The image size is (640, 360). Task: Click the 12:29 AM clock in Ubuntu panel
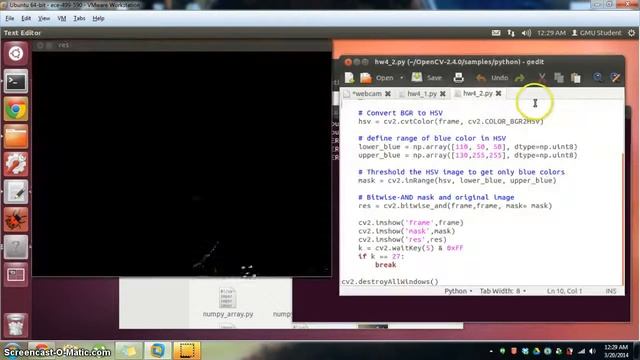coord(551,33)
